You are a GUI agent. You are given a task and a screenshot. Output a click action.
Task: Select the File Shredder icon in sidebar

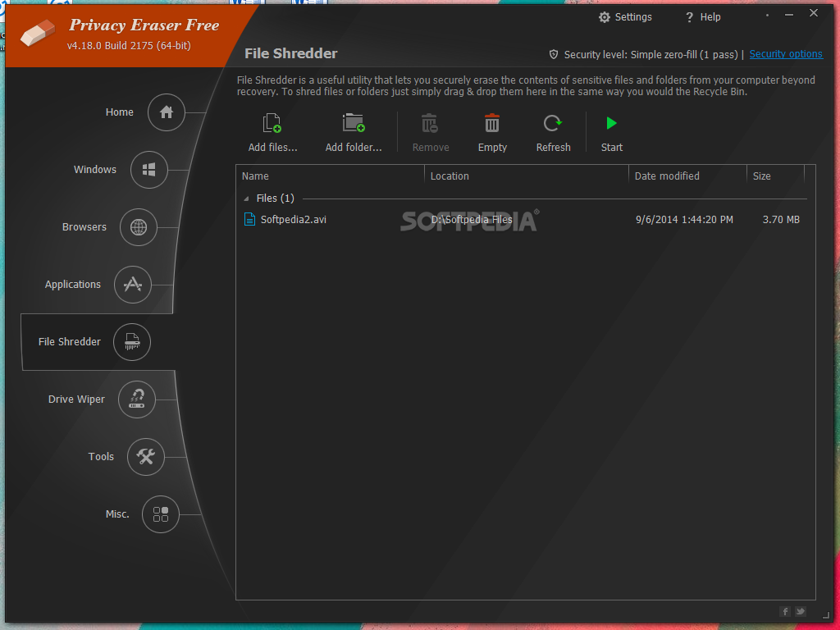pos(132,342)
